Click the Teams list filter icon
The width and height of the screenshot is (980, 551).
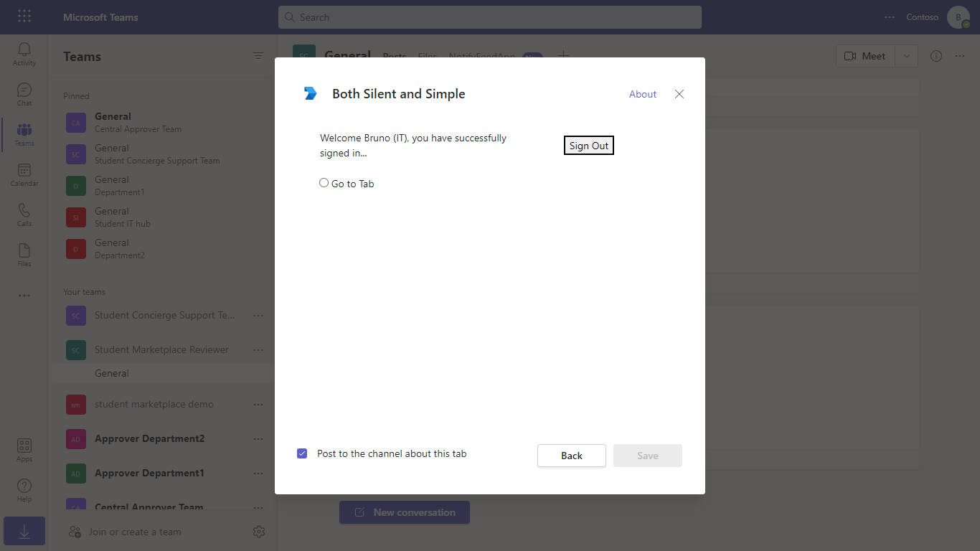258,56
